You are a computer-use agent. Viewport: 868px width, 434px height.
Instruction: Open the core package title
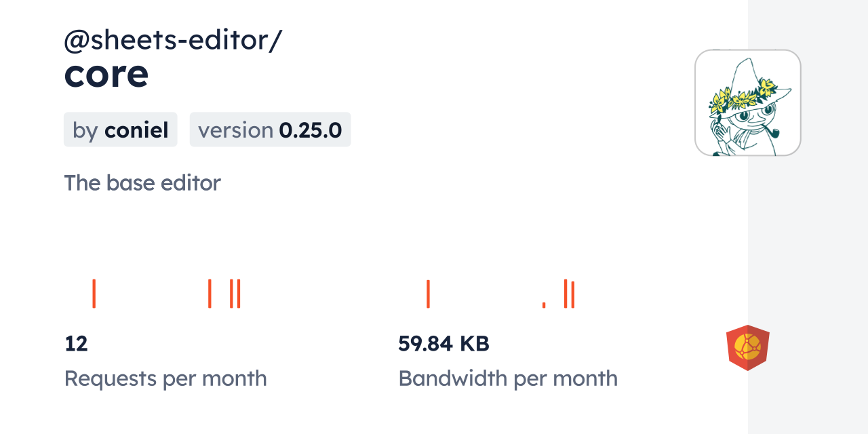tap(106, 74)
